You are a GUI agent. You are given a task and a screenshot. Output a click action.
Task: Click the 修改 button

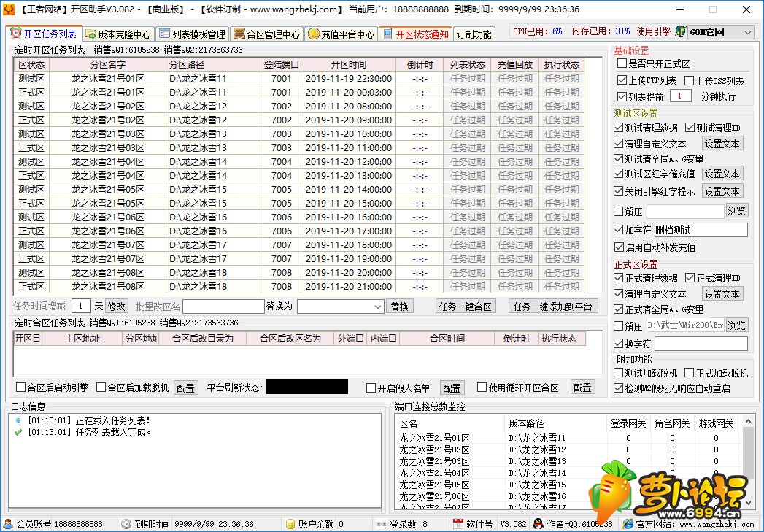[x=117, y=307]
